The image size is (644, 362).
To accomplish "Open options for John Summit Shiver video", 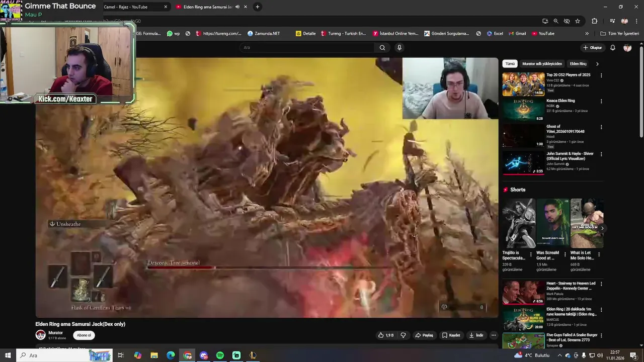I will point(601,154).
